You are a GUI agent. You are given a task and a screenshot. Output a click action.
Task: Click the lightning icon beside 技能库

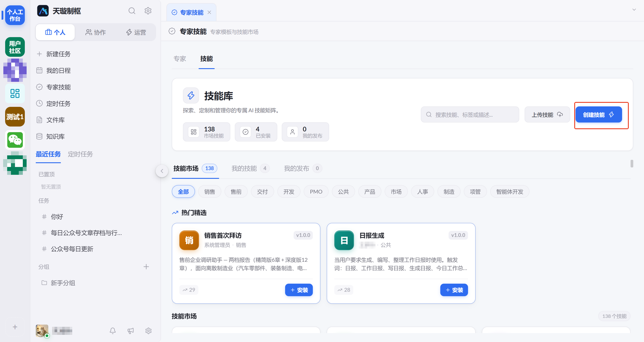191,95
